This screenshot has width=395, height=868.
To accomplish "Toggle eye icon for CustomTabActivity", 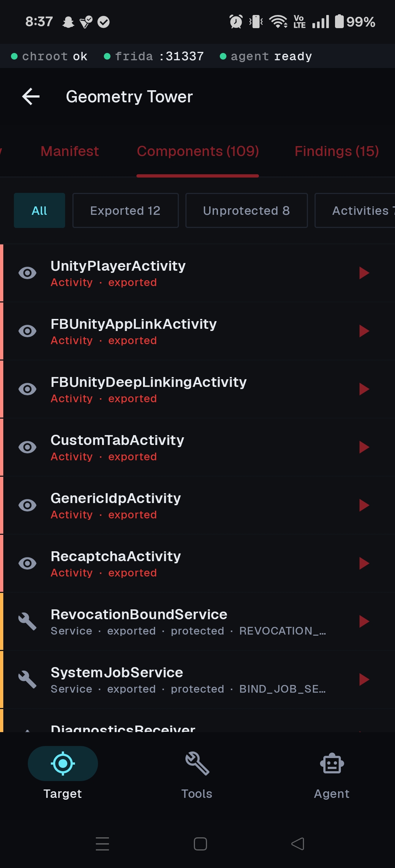I will click(x=27, y=447).
